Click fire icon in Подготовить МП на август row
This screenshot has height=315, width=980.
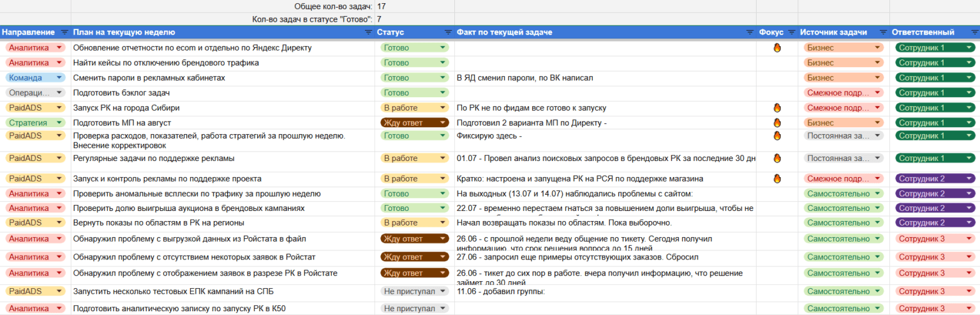[x=777, y=123]
